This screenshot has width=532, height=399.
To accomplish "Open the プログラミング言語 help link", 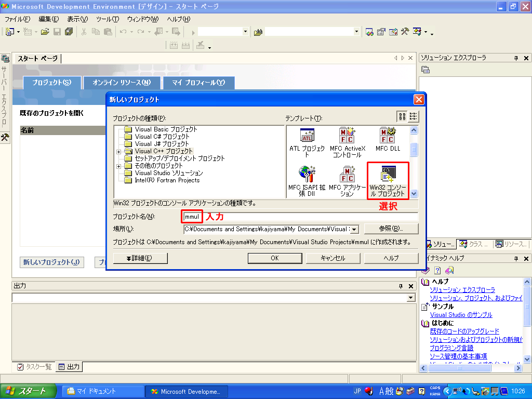I will click(x=451, y=348).
